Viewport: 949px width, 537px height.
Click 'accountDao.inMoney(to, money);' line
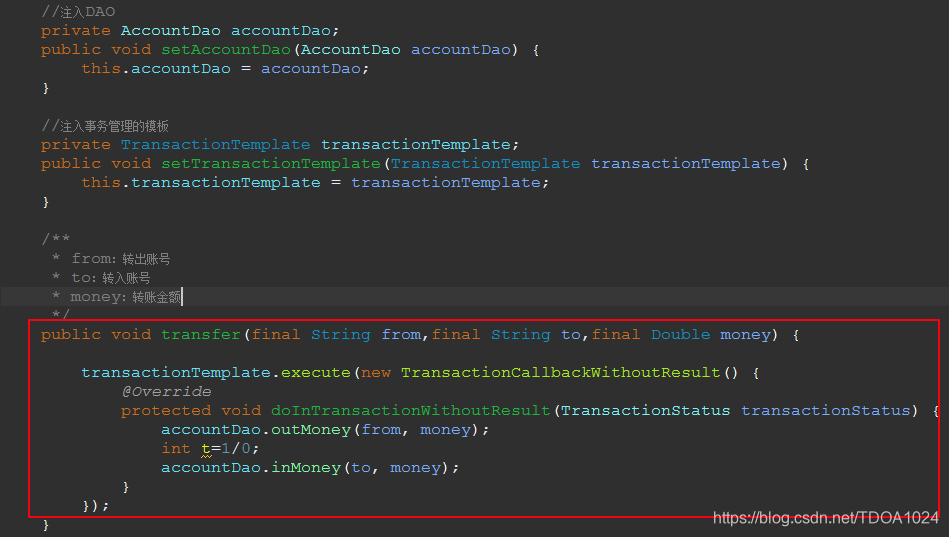point(310,467)
